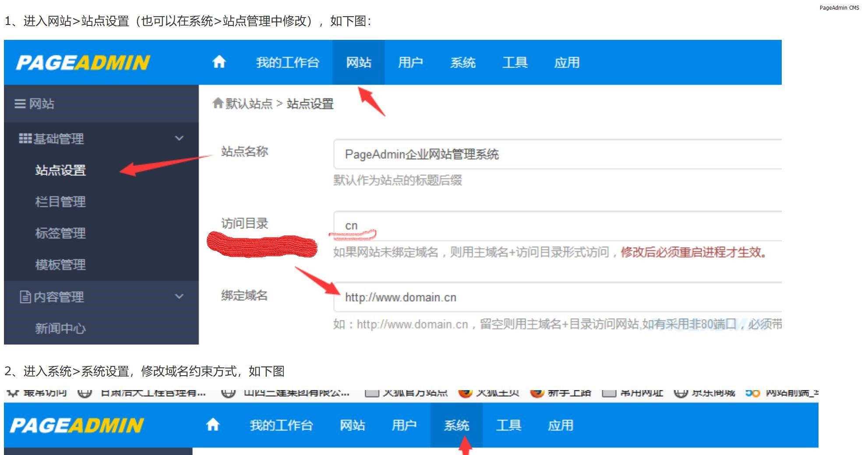The width and height of the screenshot is (868, 455).
Task: Click the PAGEADMIN logo in step 2 screenshot
Action: point(77,426)
